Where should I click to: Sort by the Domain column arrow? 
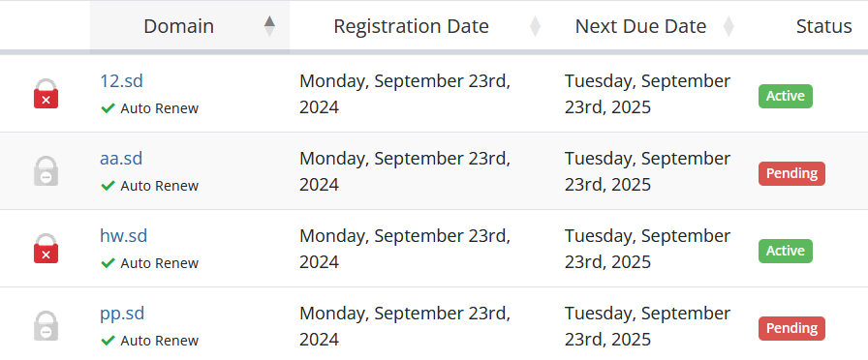point(269,26)
